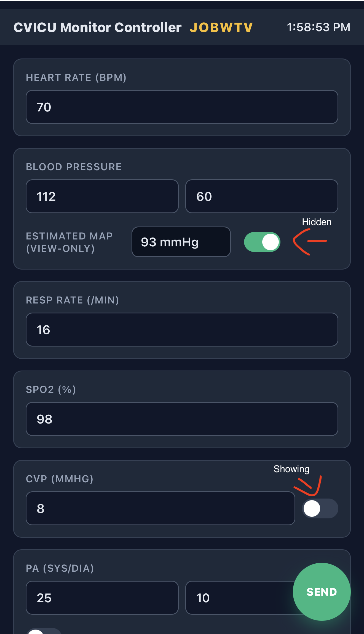This screenshot has width=364, height=634.
Task: Click the CVP (mmHg) section label
Action: pos(60,479)
